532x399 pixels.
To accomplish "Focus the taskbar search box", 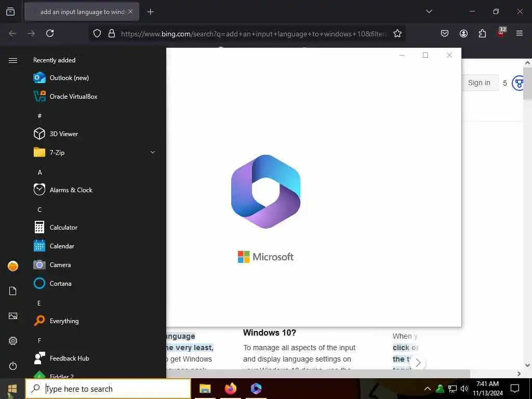I will [x=108, y=389].
